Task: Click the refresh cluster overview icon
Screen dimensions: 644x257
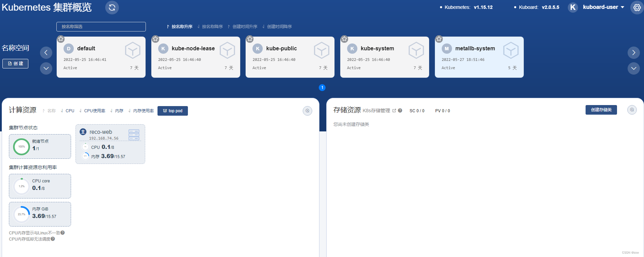Action: 112,8
